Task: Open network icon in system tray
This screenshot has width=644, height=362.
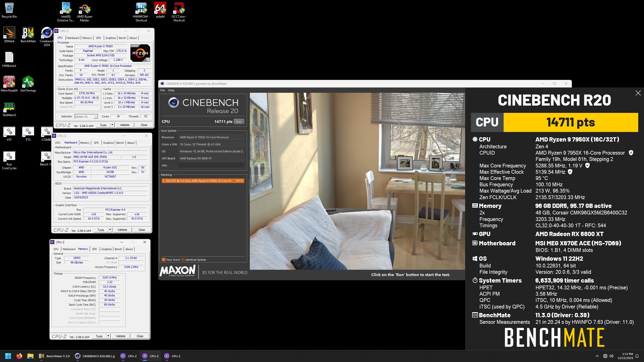Action: coord(605,356)
